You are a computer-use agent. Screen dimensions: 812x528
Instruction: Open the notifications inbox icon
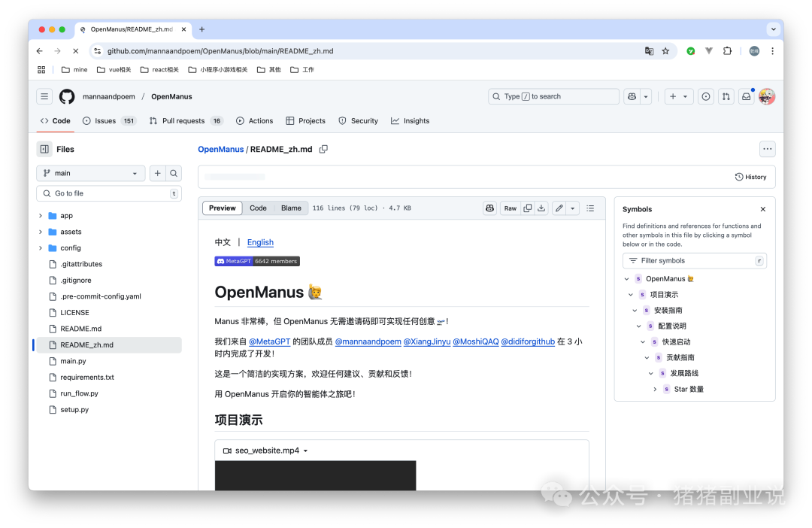(747, 96)
